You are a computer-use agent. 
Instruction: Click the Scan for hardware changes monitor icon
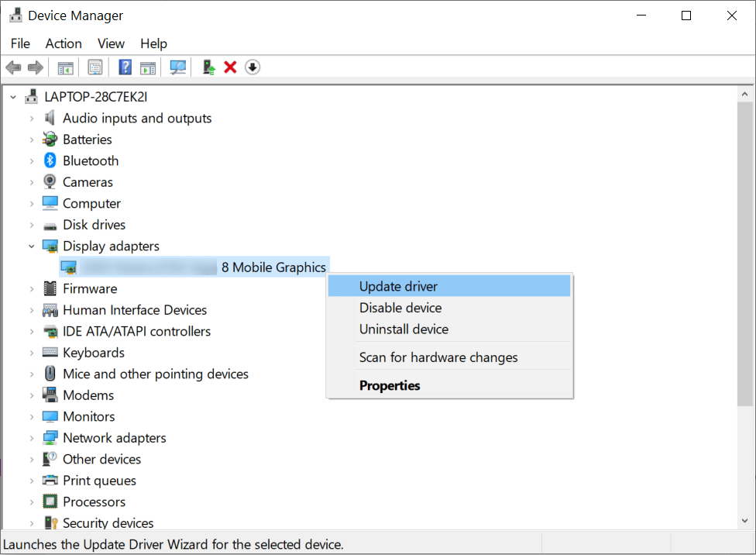pos(178,67)
